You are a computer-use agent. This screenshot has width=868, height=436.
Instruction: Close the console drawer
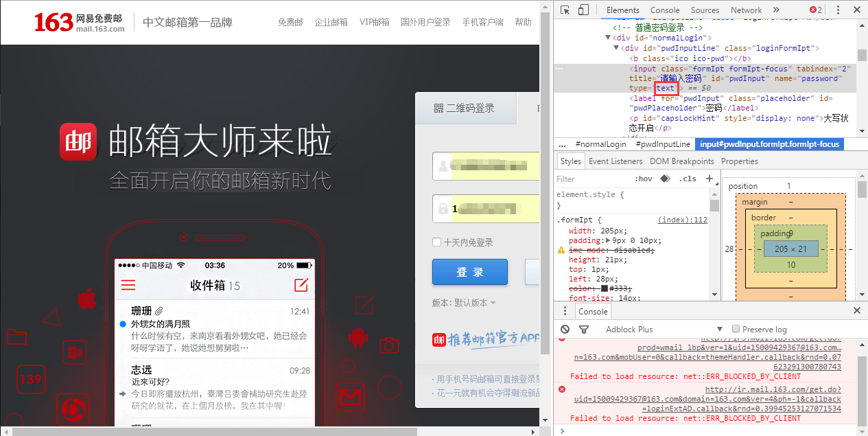point(857,311)
